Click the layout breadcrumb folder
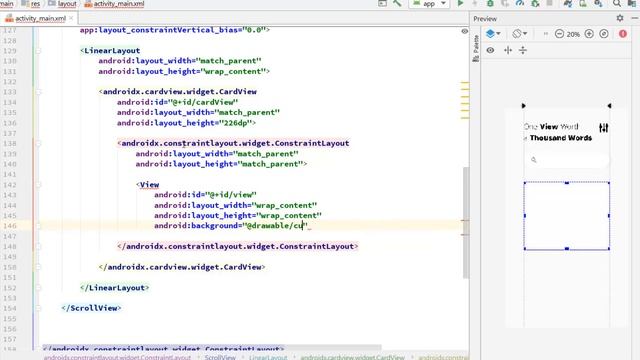 (x=62, y=4)
